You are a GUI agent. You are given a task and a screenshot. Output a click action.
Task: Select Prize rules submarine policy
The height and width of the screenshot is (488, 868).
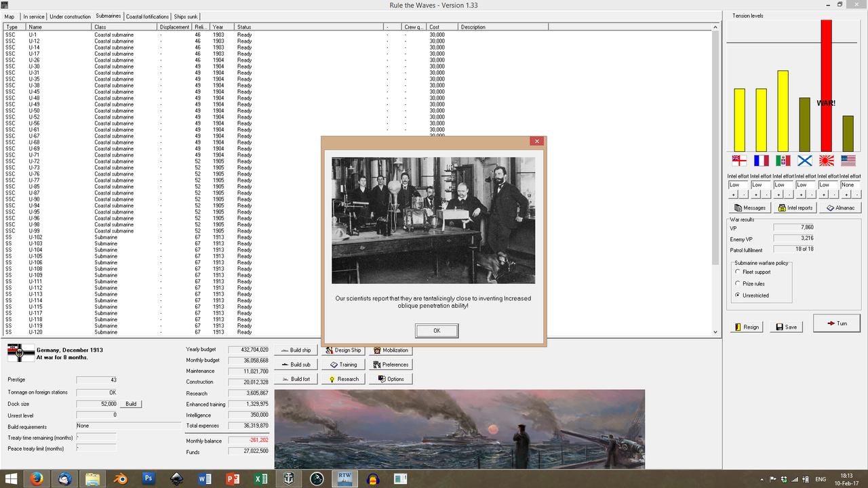coord(738,283)
